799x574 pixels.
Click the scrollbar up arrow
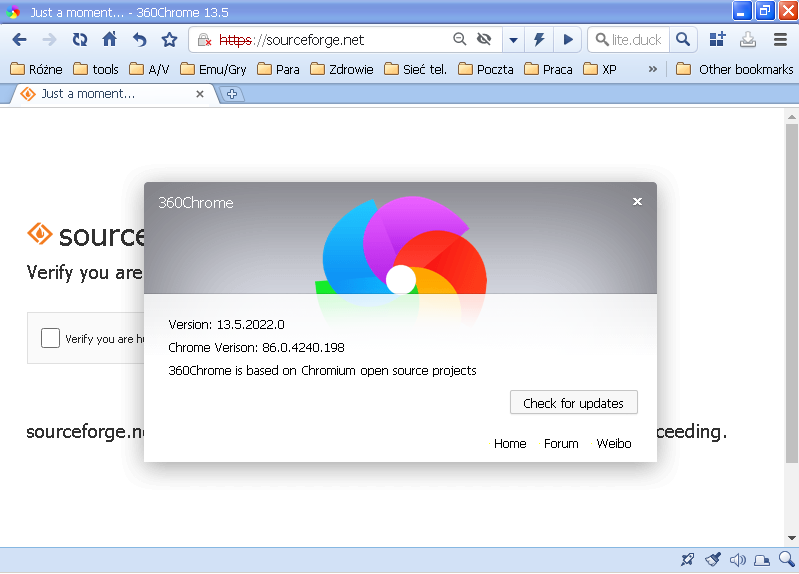pyautogui.click(x=791, y=117)
